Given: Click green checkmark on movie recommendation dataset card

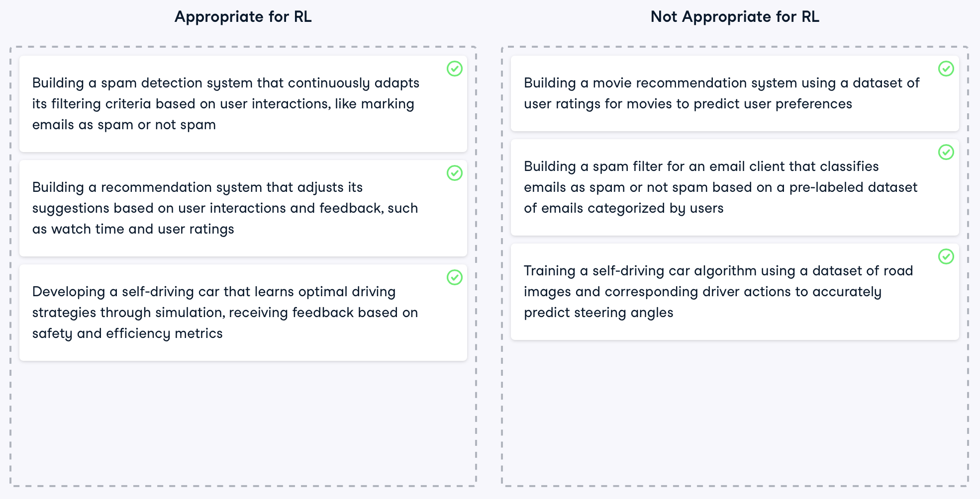Looking at the screenshot, I should click(946, 69).
